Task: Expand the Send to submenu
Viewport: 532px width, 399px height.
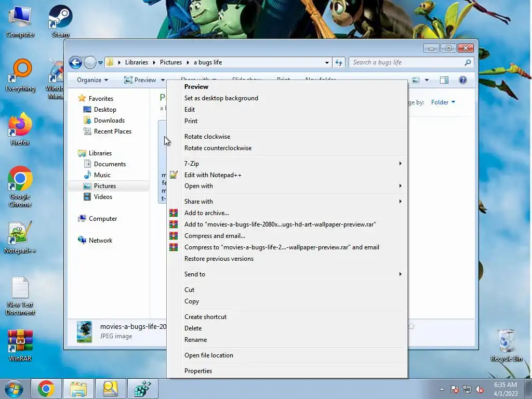Action: click(287, 274)
